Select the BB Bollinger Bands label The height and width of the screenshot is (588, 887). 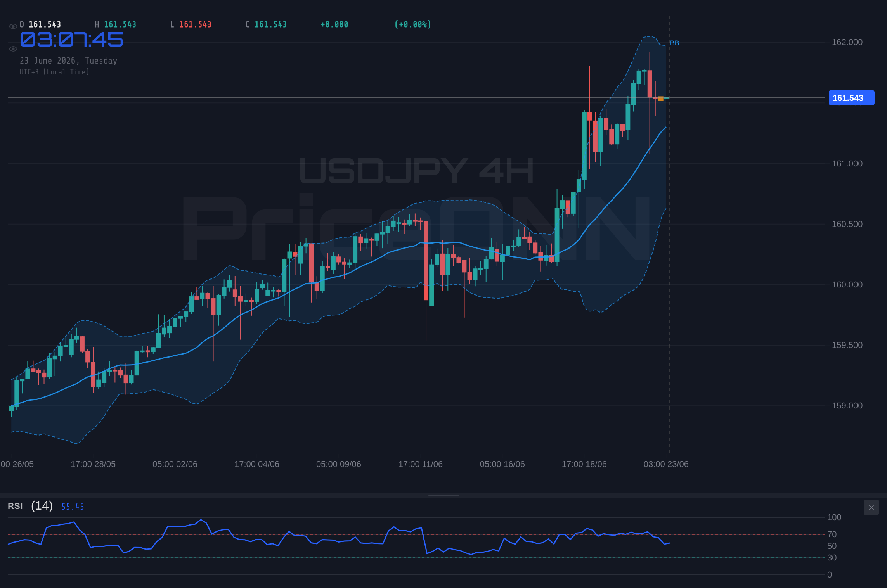pyautogui.click(x=674, y=43)
